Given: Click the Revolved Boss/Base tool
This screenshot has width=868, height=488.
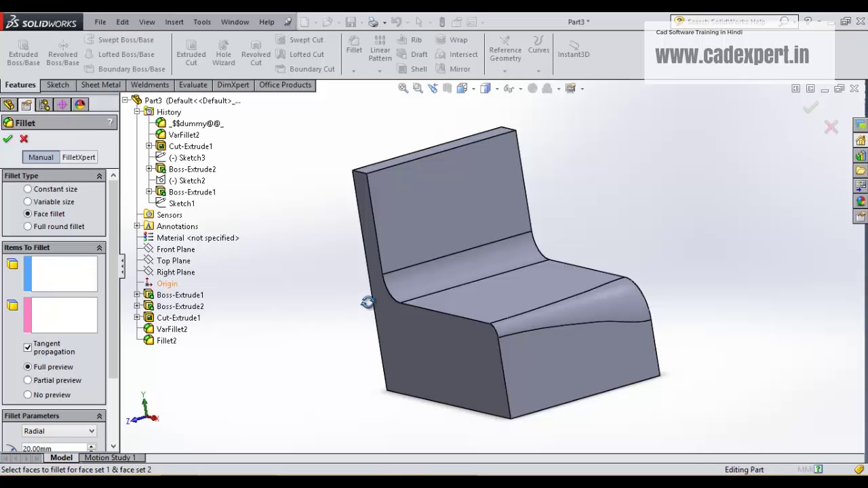Looking at the screenshot, I should click(62, 52).
